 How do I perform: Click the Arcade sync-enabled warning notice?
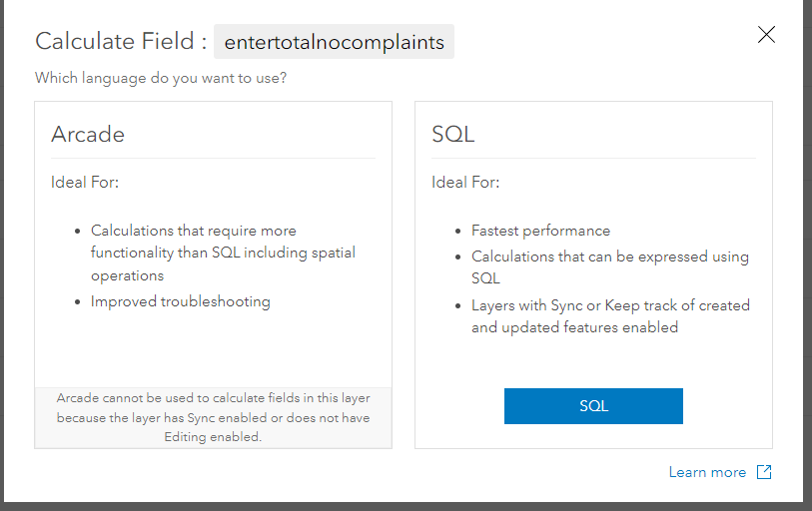[x=213, y=417]
